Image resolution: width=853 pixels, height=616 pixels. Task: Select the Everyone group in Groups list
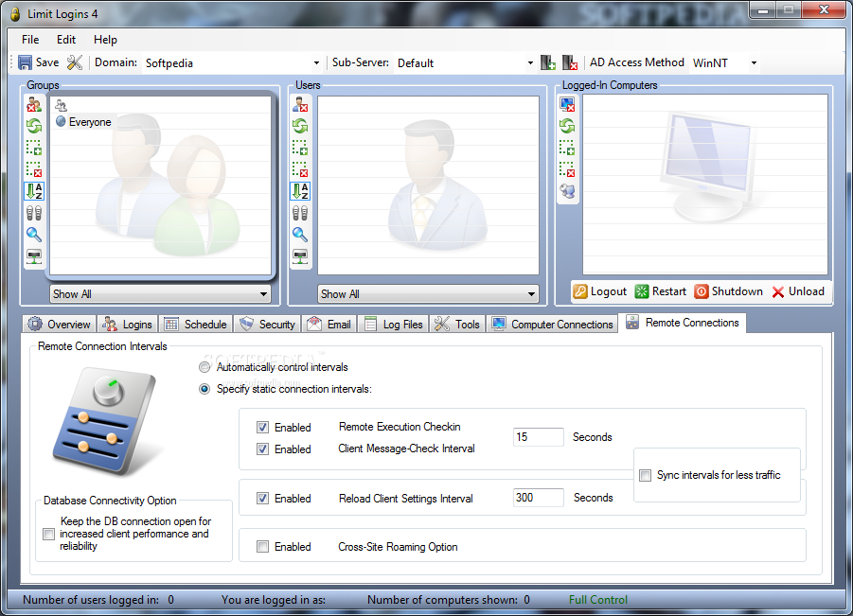point(83,122)
